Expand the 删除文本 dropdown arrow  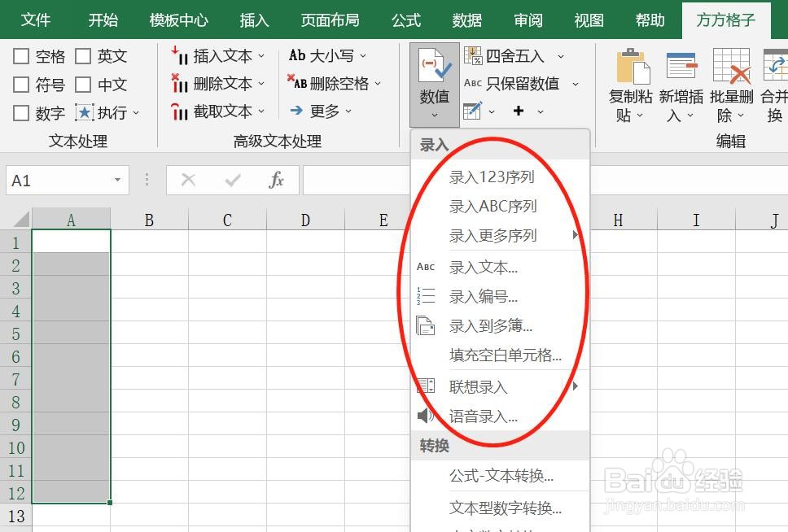tap(261, 84)
